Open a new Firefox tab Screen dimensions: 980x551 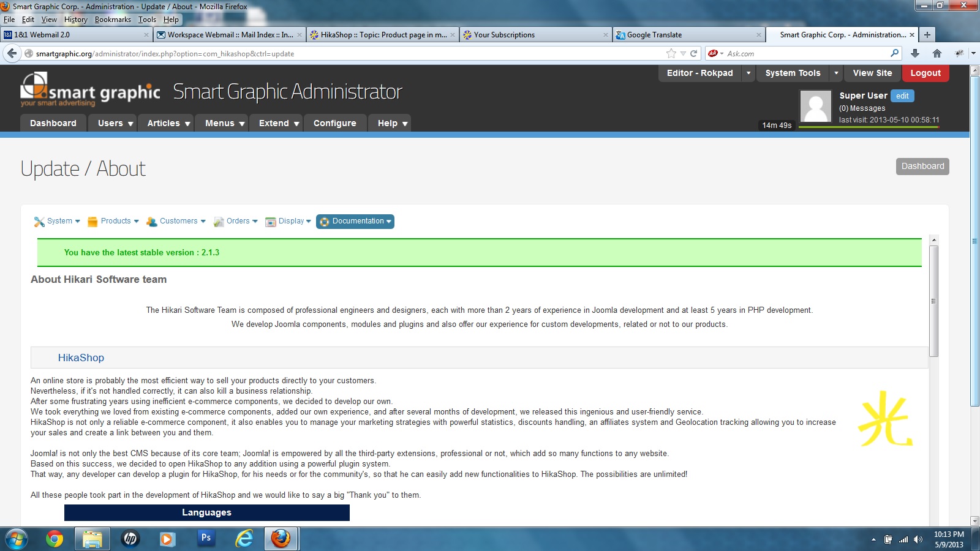[927, 35]
